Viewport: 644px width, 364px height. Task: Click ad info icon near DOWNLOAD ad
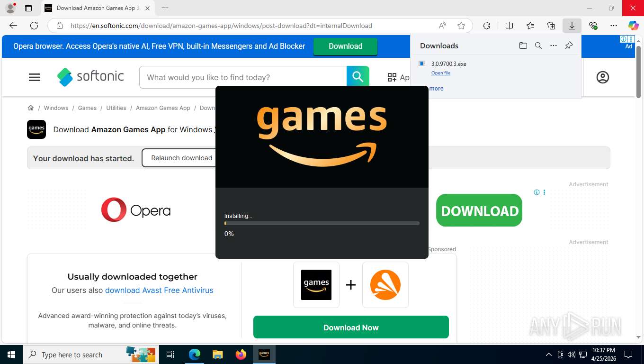[x=537, y=192]
